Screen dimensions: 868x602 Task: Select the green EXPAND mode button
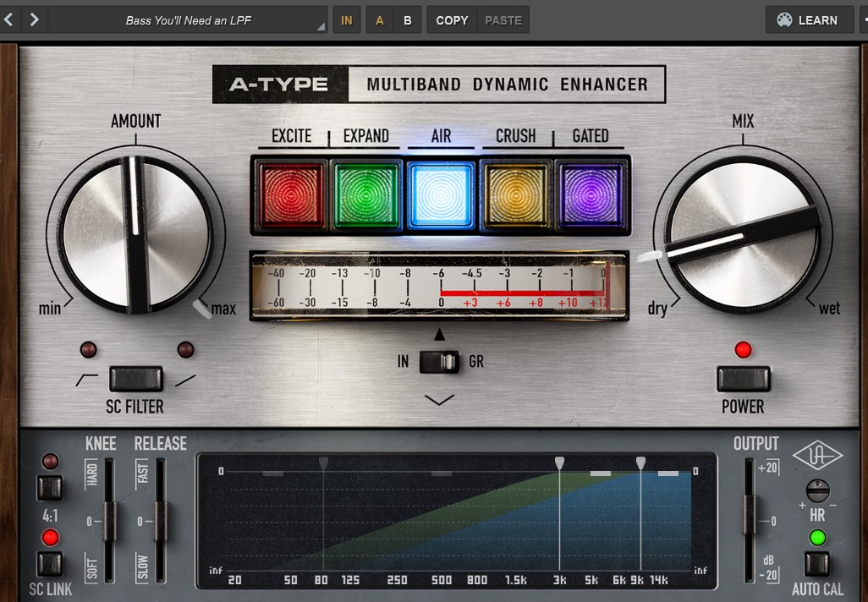[366, 195]
